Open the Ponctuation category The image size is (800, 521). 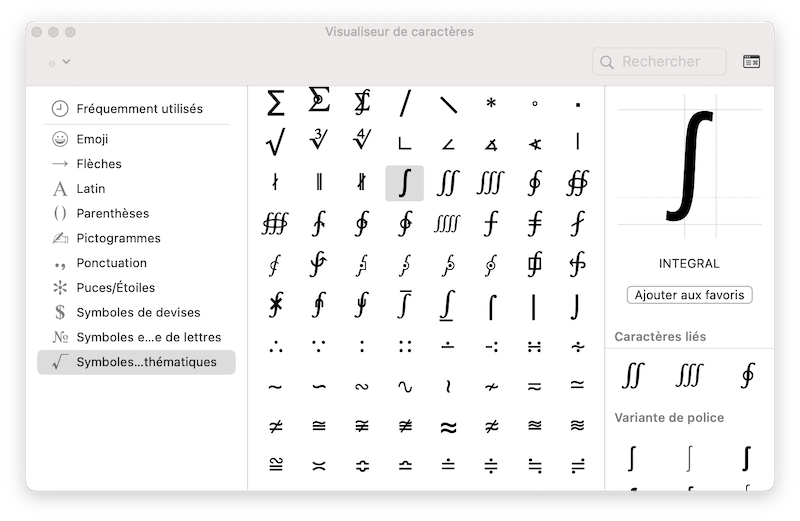tap(136, 263)
